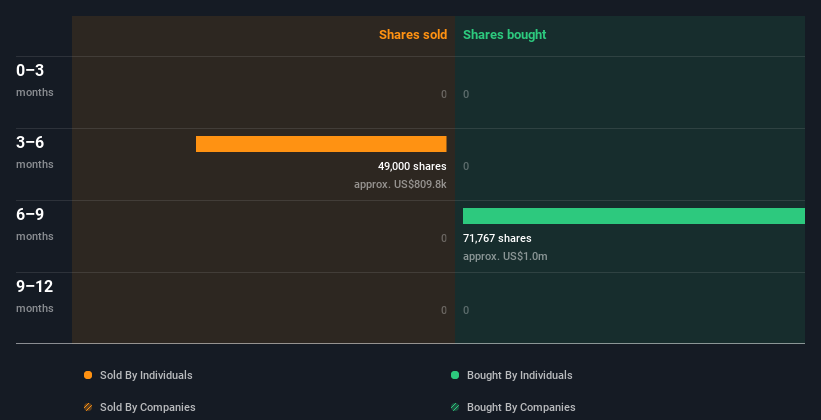
Task: Click the shares sold zero in 6–9 months
Action: pos(444,238)
